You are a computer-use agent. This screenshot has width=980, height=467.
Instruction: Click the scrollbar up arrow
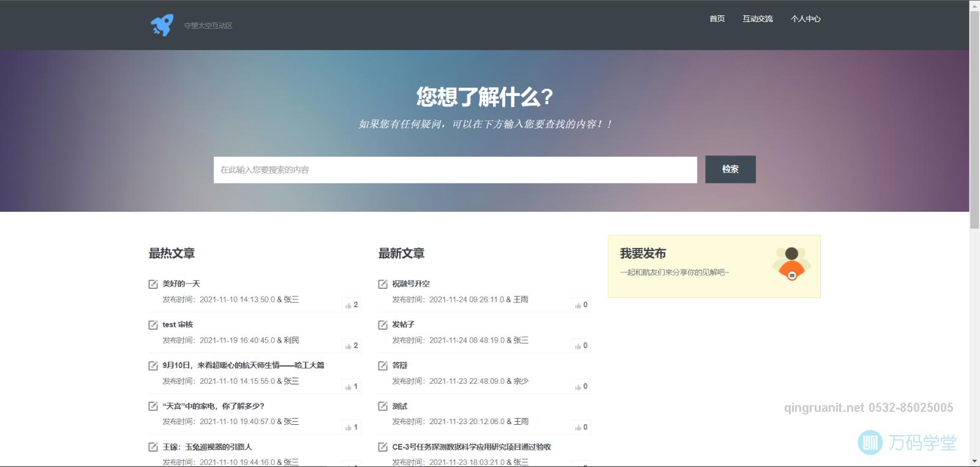(974, 5)
